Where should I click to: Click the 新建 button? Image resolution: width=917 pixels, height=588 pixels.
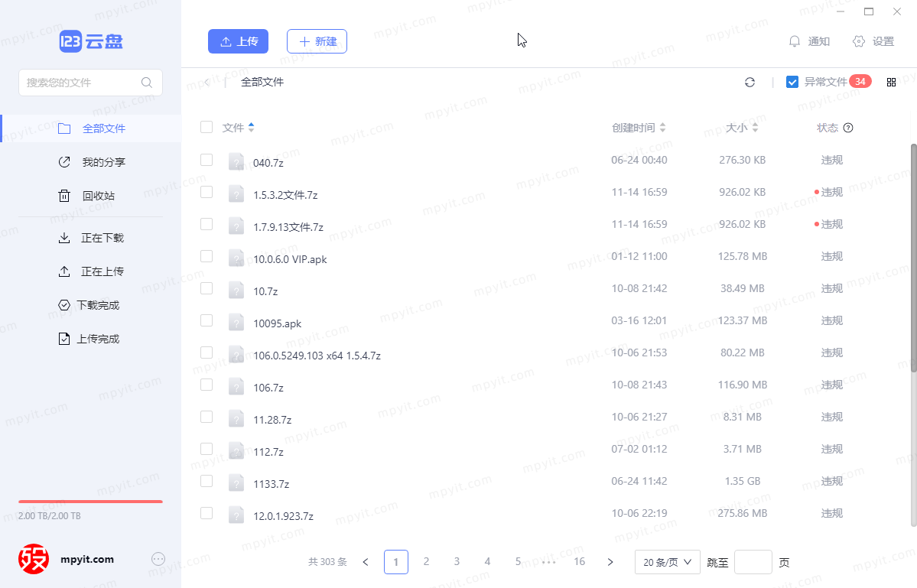click(x=317, y=41)
